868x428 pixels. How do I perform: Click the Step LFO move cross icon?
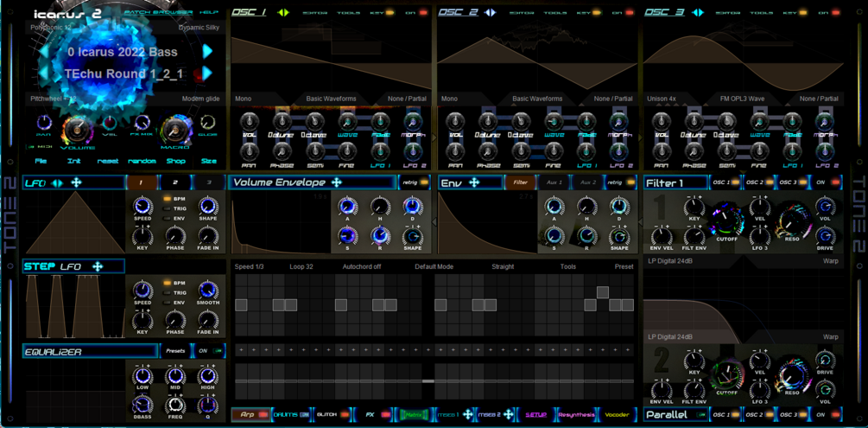98,266
